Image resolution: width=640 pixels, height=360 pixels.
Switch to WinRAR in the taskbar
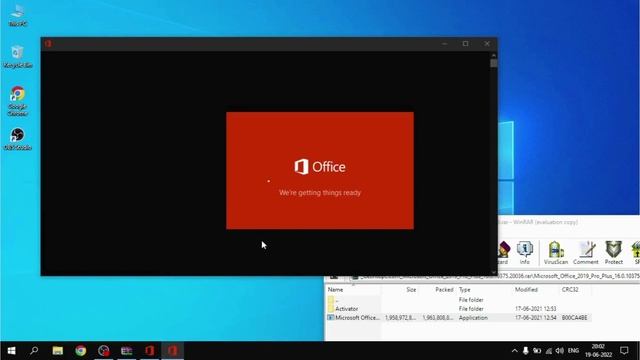click(x=127, y=351)
